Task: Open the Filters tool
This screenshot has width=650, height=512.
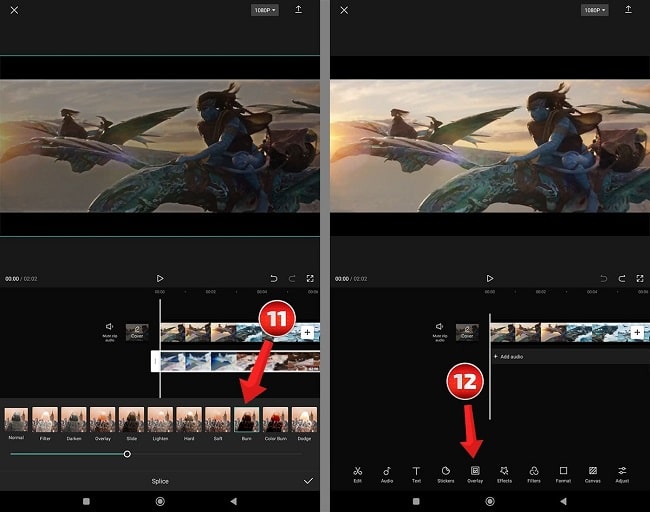Action: click(534, 474)
